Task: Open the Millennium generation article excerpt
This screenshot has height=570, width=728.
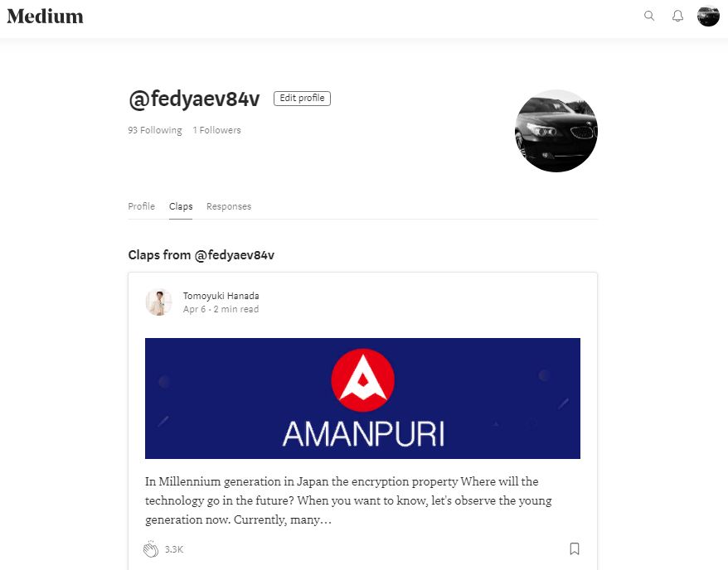Action: pyautogui.click(x=349, y=500)
